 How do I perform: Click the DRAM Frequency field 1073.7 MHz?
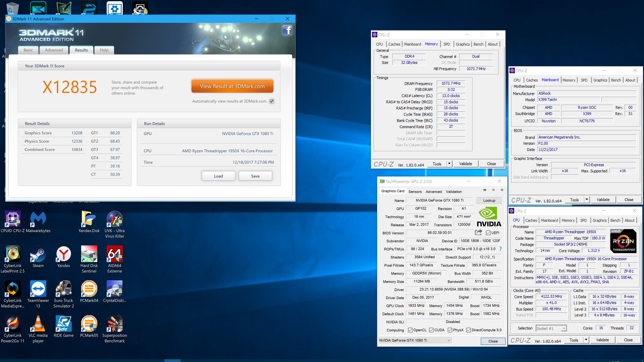(451, 83)
